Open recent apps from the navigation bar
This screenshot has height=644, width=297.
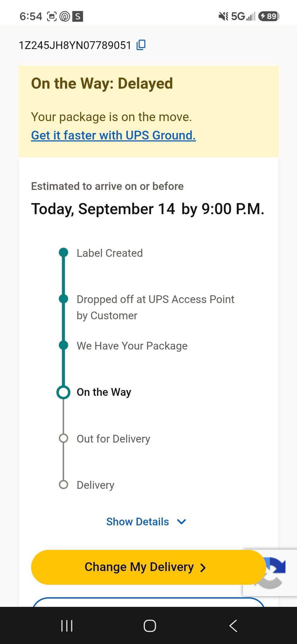[67, 625]
